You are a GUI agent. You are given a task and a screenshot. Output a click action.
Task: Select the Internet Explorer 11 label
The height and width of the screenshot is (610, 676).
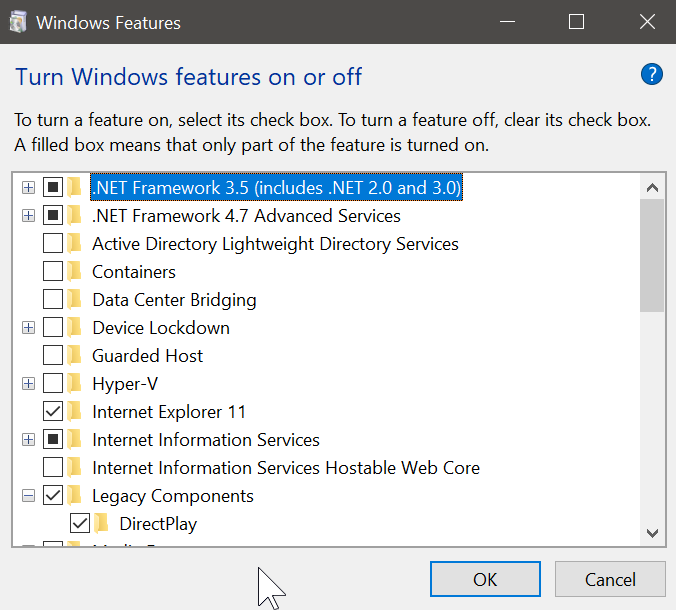tap(169, 412)
